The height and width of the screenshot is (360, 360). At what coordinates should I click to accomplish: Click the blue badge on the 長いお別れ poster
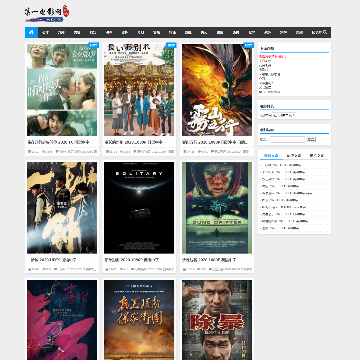171,45
